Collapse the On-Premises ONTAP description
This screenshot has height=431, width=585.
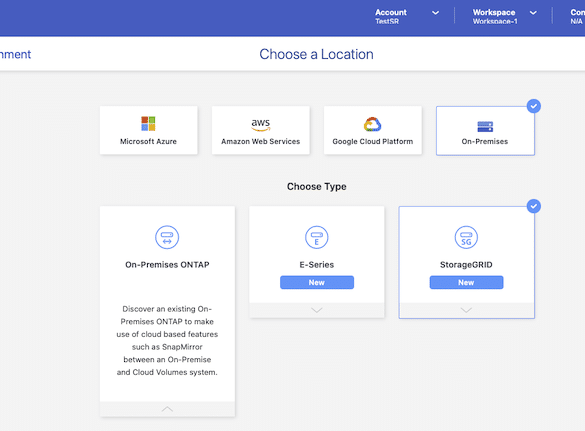[167, 409]
